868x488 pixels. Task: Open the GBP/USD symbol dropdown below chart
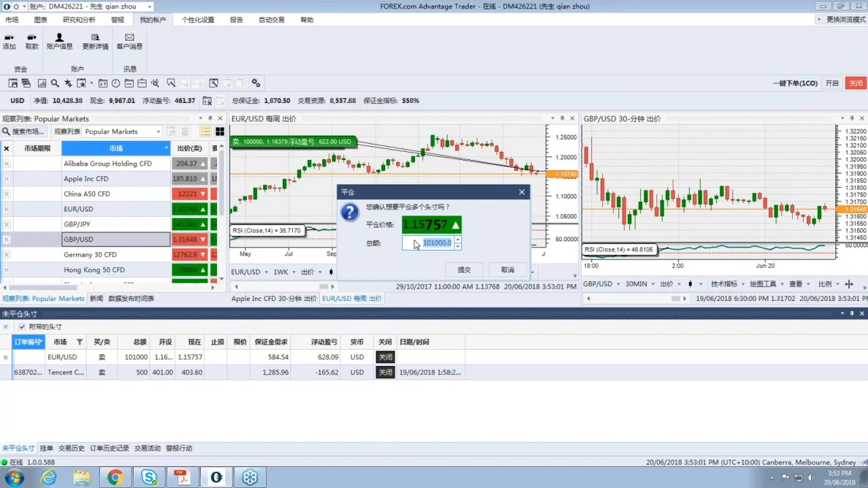pos(600,284)
